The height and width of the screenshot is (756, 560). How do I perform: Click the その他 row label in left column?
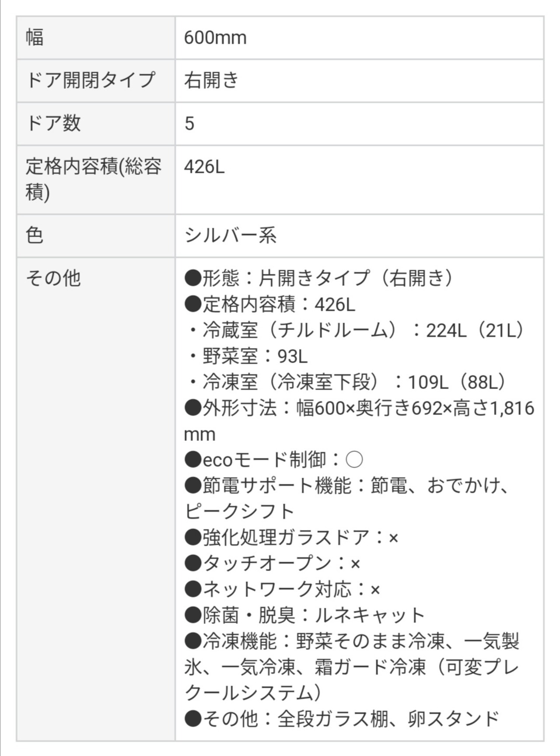click(x=53, y=278)
